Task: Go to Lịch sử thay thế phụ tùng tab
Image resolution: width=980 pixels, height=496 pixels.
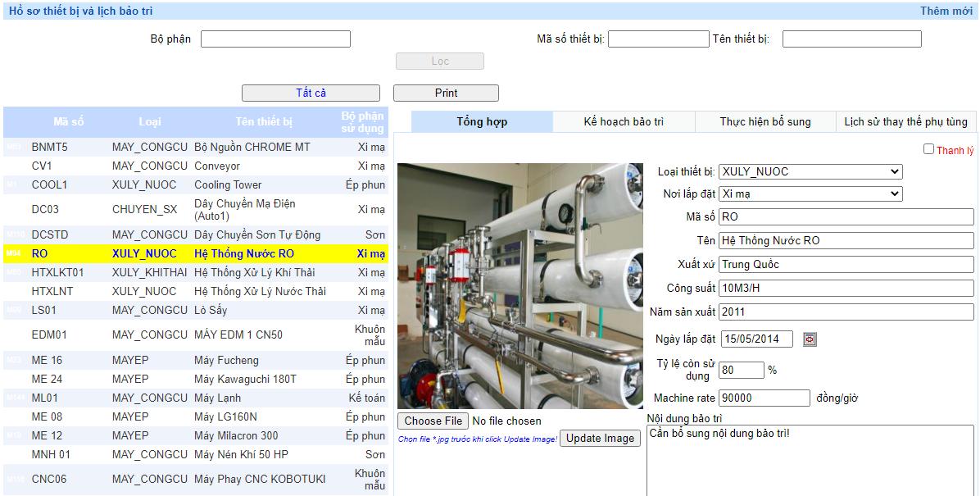Action: point(905,122)
